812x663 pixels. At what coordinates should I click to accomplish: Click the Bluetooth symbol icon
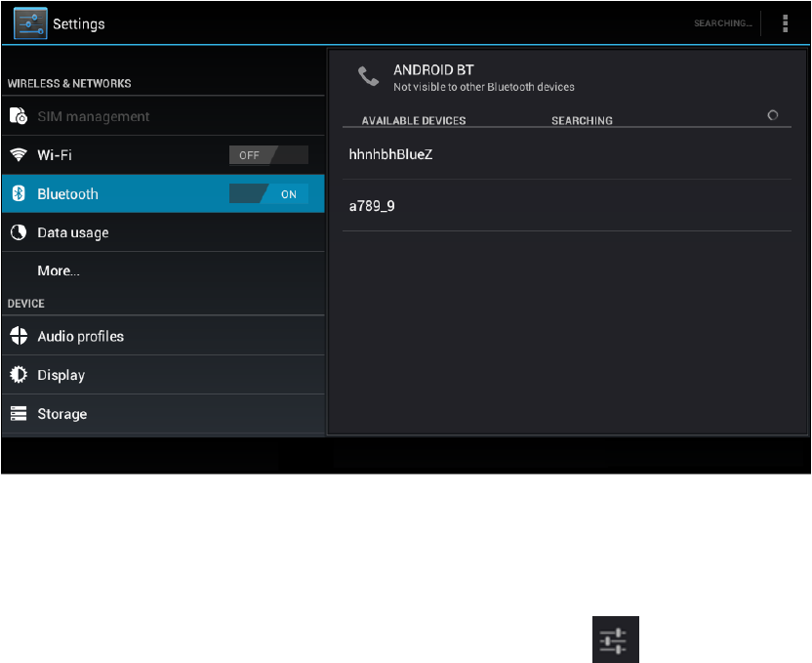[19, 193]
